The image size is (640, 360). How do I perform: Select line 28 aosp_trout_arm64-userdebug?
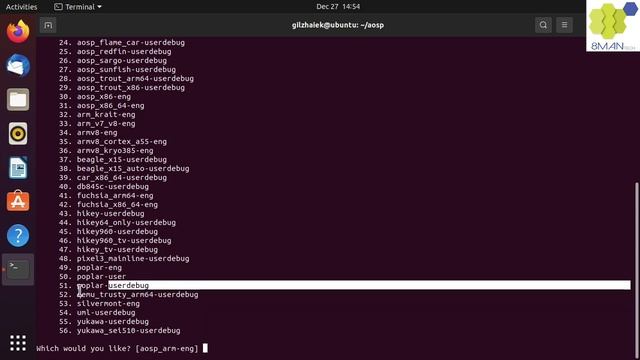point(126,78)
